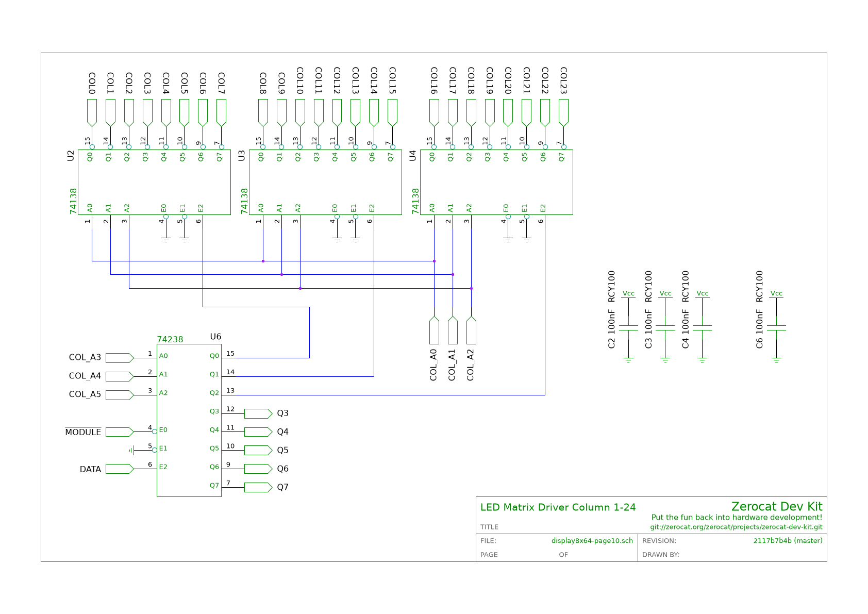
Task: Select the Q5 output port symbol
Action: pos(258,451)
